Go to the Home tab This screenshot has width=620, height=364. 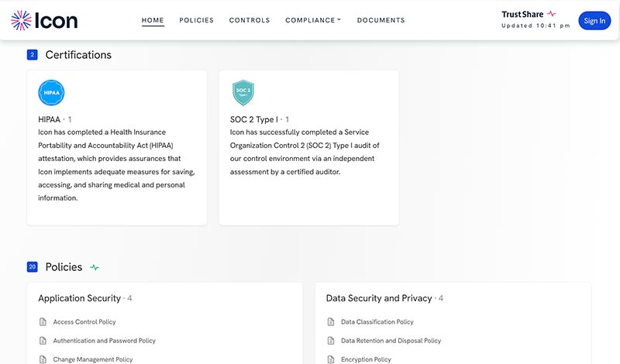coord(153,20)
